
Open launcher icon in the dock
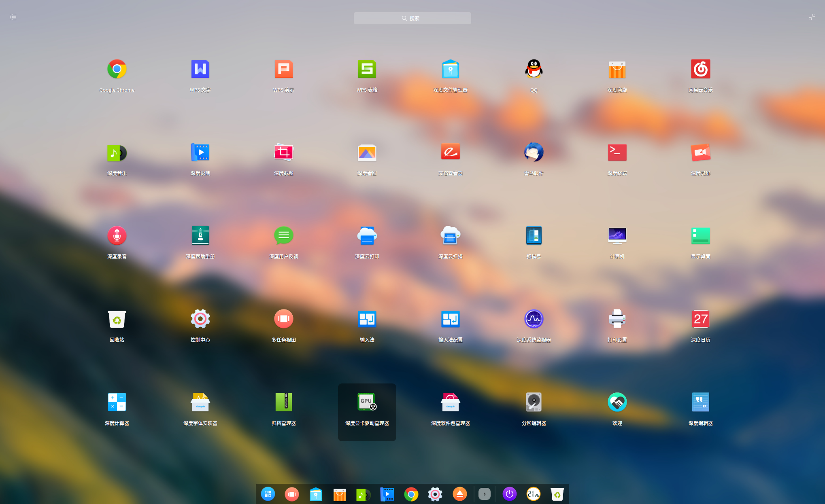pos(268,494)
